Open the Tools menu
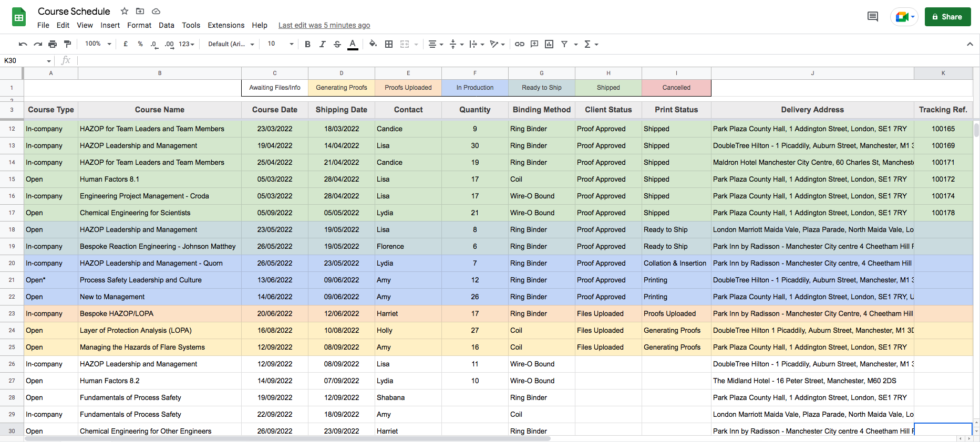The width and height of the screenshot is (980, 442). [191, 25]
